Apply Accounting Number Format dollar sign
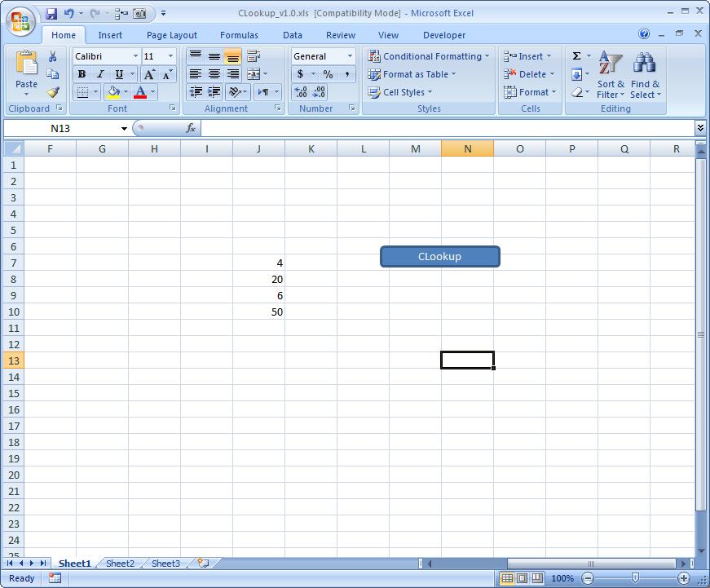The height and width of the screenshot is (588, 710). 300,74
